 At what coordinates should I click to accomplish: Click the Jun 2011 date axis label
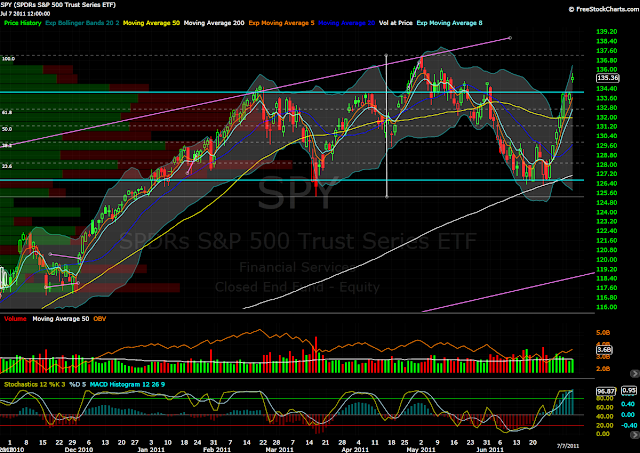(490, 449)
